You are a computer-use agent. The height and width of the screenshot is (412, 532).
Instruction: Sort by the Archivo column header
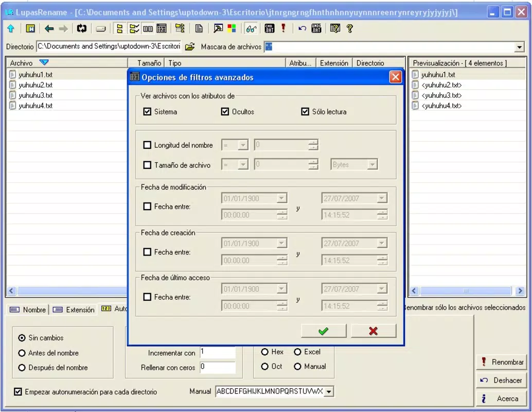[x=67, y=63]
